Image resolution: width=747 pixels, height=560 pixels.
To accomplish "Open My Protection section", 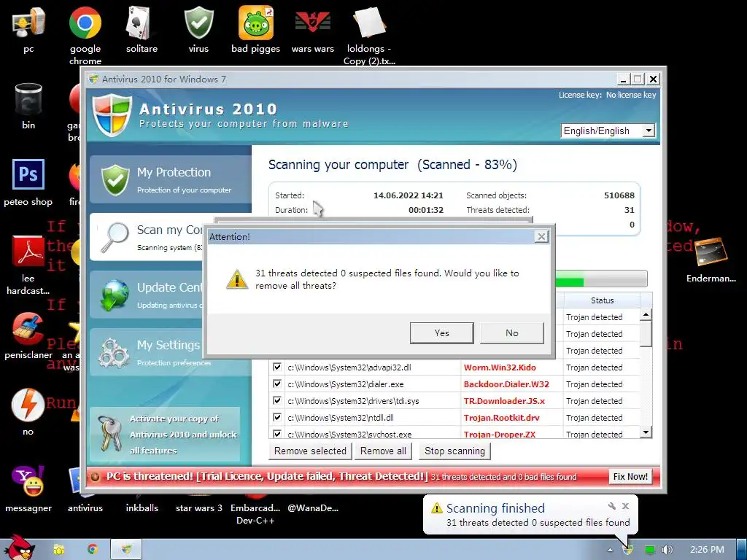I will click(x=170, y=179).
